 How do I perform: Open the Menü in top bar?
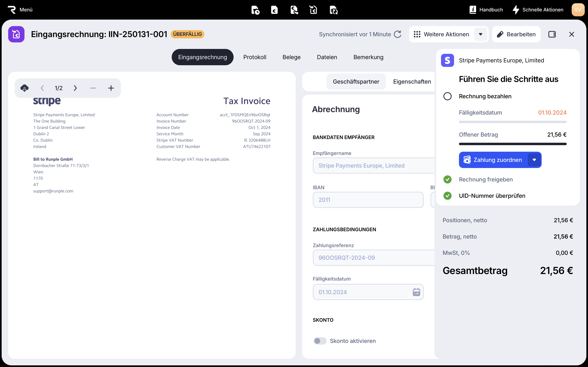pyautogui.click(x=20, y=10)
